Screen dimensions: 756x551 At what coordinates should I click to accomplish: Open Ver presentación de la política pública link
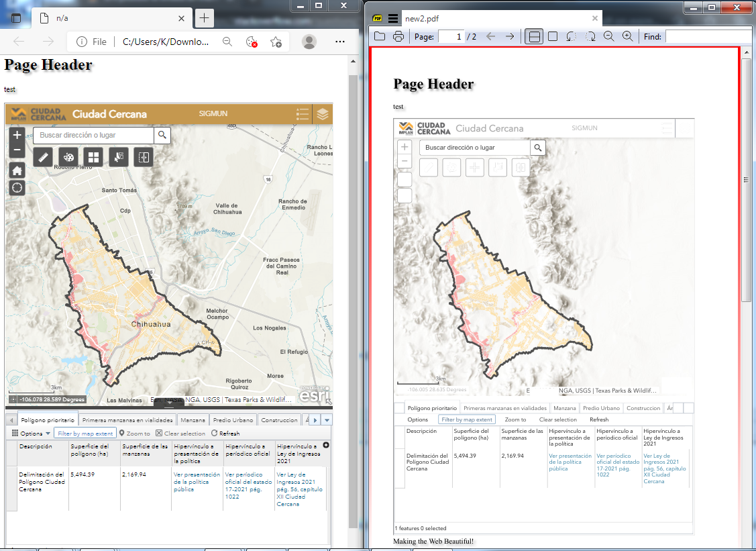[x=197, y=482]
